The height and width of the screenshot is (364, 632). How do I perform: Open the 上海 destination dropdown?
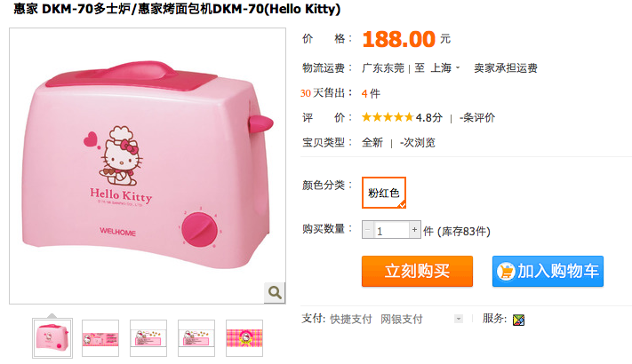coord(445,68)
